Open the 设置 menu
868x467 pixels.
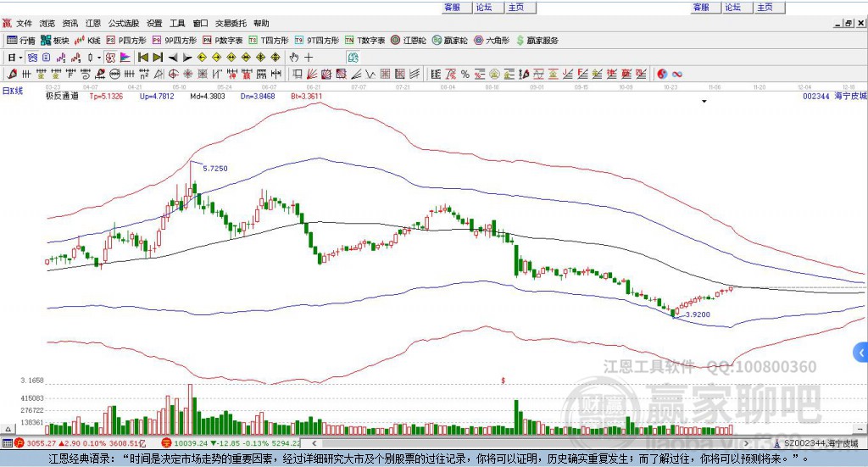coord(154,23)
